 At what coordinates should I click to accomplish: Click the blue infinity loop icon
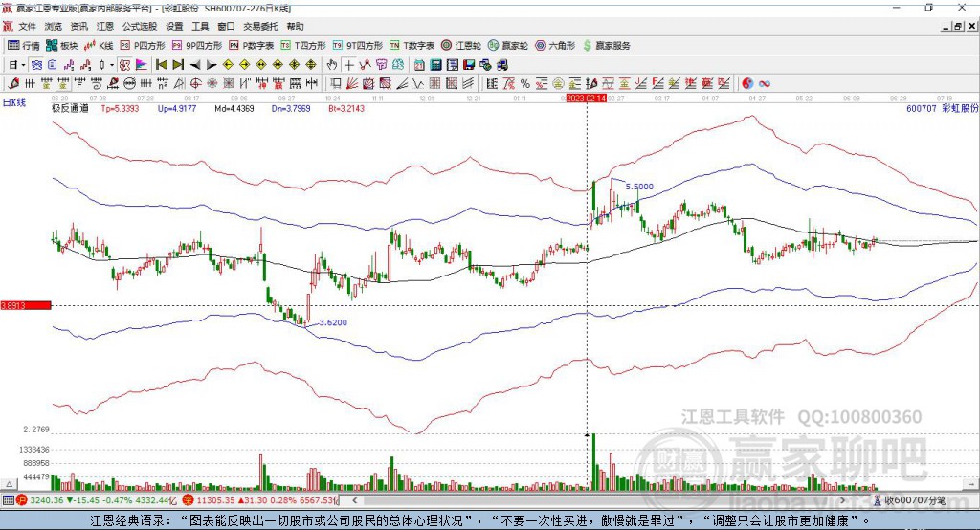click(x=765, y=84)
